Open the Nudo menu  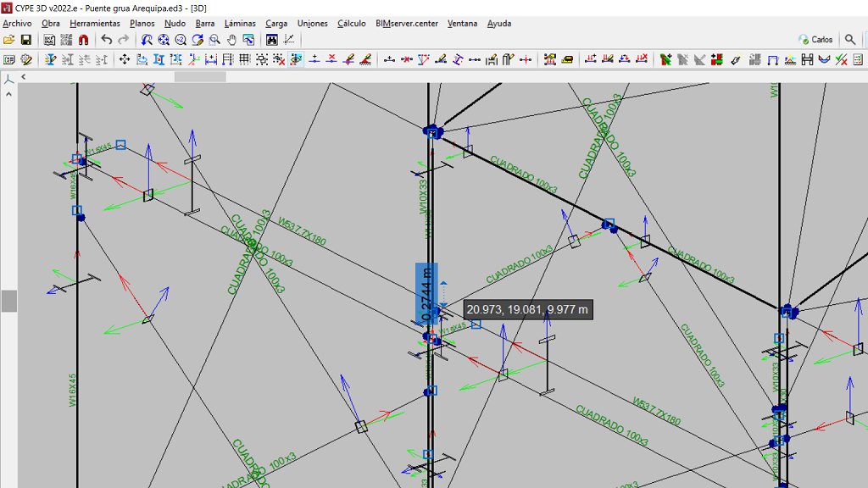point(175,23)
